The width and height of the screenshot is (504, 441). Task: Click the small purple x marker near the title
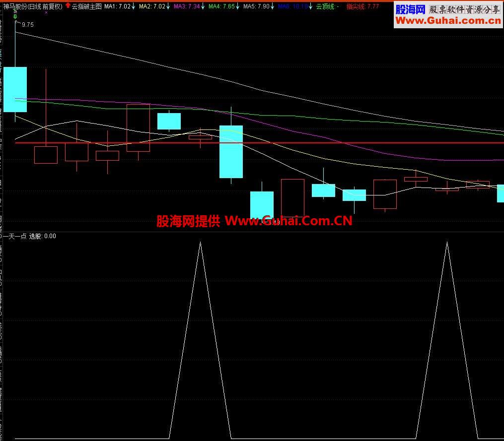coord(46,12)
